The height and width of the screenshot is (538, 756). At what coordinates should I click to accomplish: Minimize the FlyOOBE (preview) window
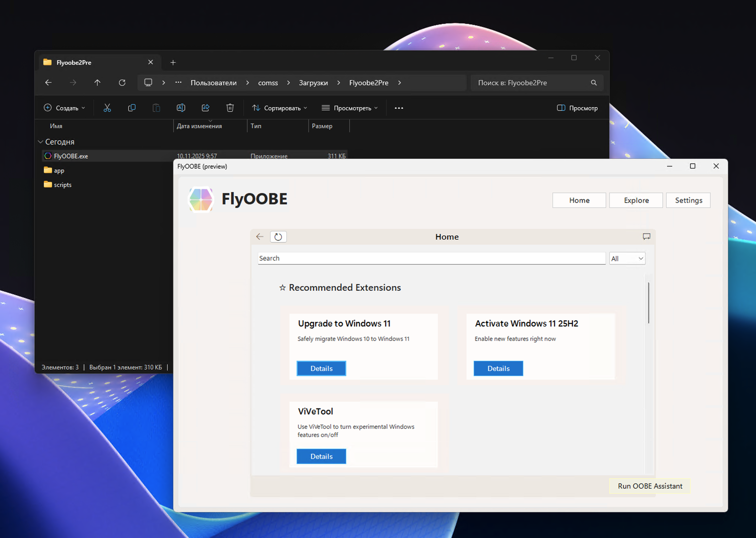pyautogui.click(x=669, y=166)
